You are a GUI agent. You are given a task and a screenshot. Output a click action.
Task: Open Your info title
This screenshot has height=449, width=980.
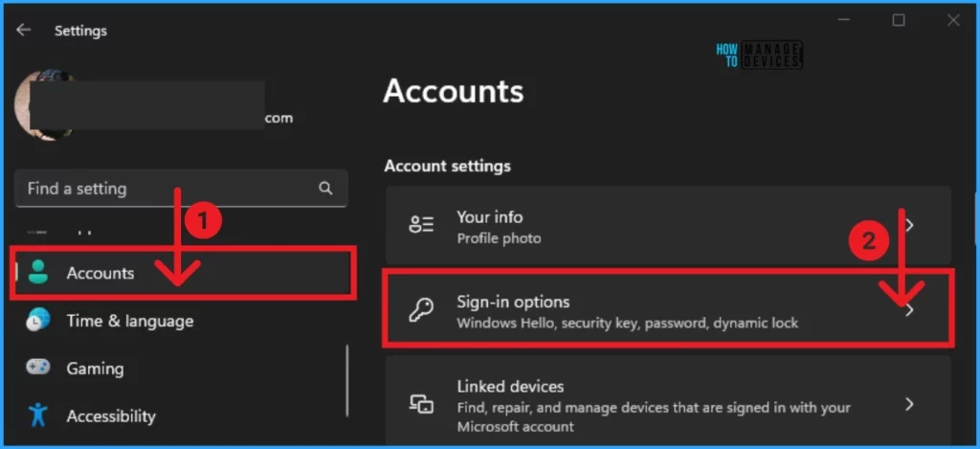[489, 217]
